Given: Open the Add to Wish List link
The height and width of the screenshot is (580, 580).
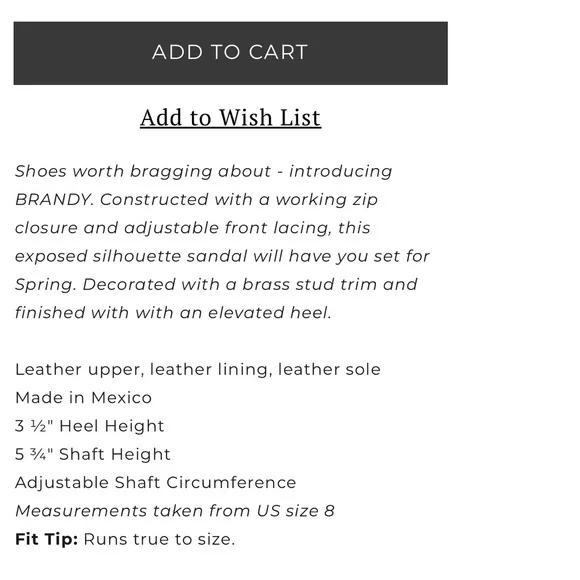Looking at the screenshot, I should pyautogui.click(x=230, y=118).
